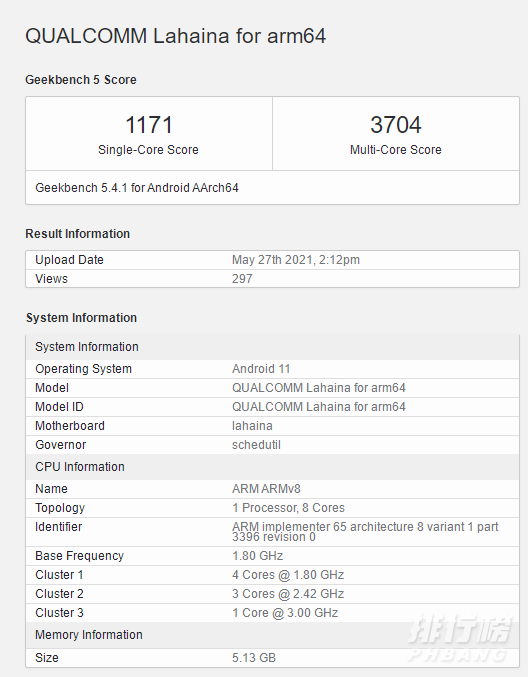The width and height of the screenshot is (528, 677).
Task: Click the CPU Information section header
Action: tap(80, 467)
